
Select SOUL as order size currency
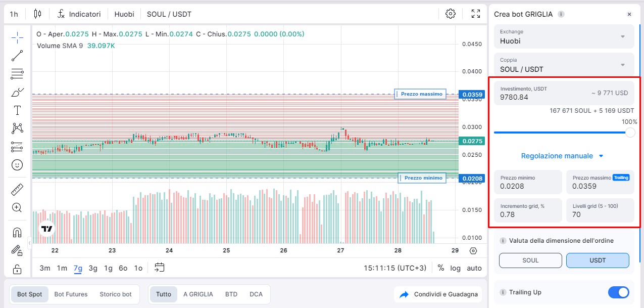530,260
